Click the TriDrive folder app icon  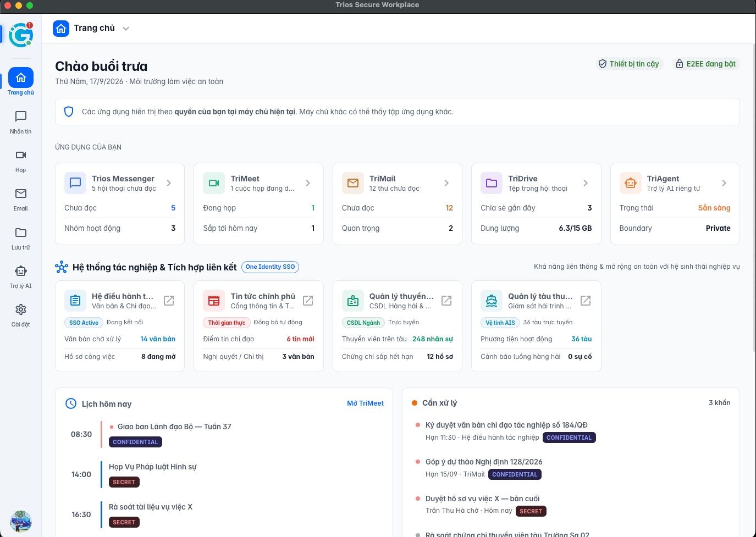click(492, 183)
